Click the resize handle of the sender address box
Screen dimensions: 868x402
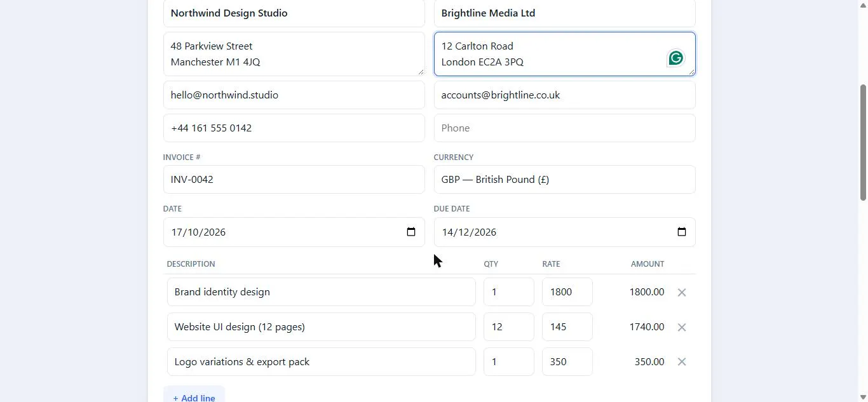point(420,72)
